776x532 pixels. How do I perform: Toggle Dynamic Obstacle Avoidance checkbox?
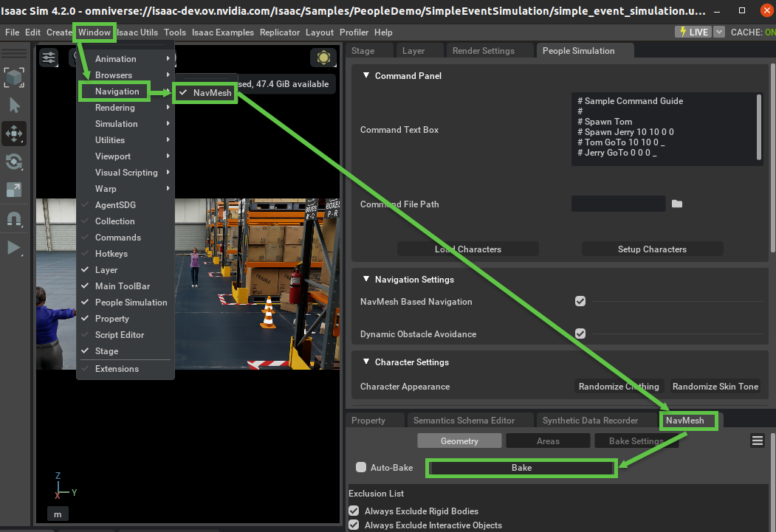point(580,334)
